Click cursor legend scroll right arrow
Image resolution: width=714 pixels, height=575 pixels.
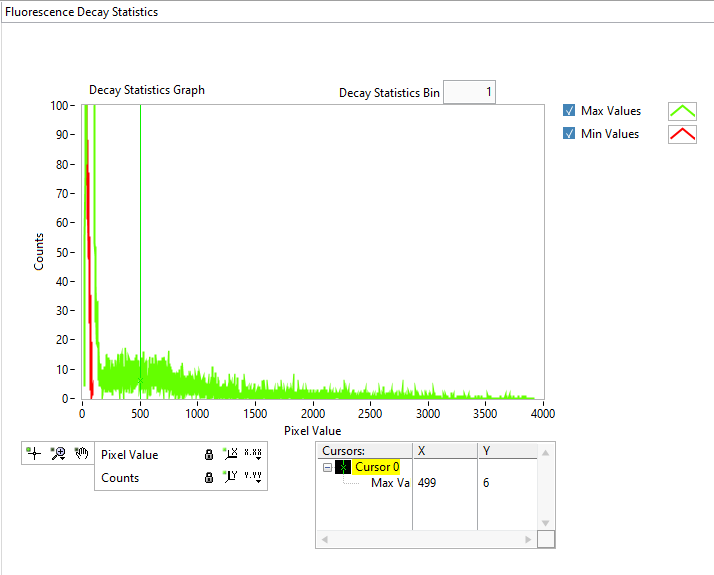(x=528, y=539)
